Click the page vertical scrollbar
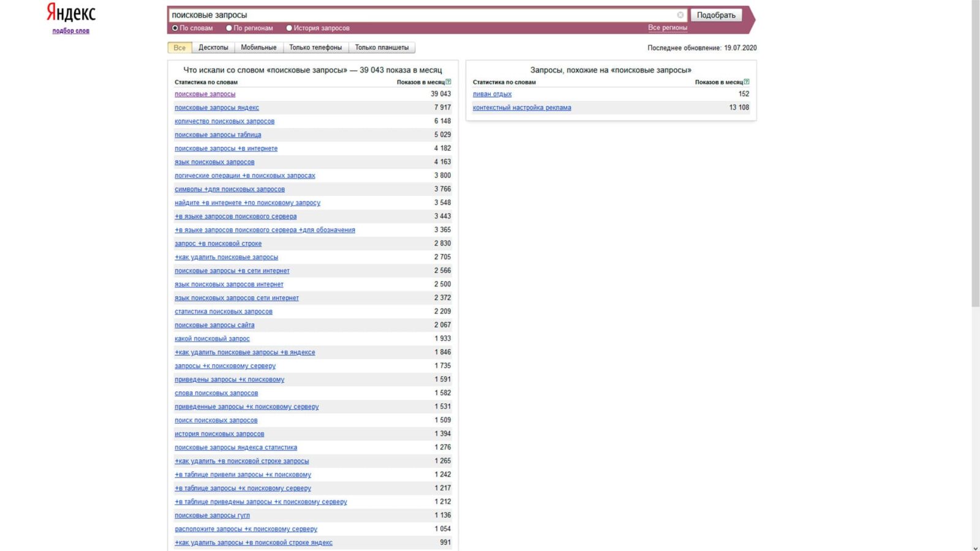Screen dimensions: 980x551 tap(975, 153)
